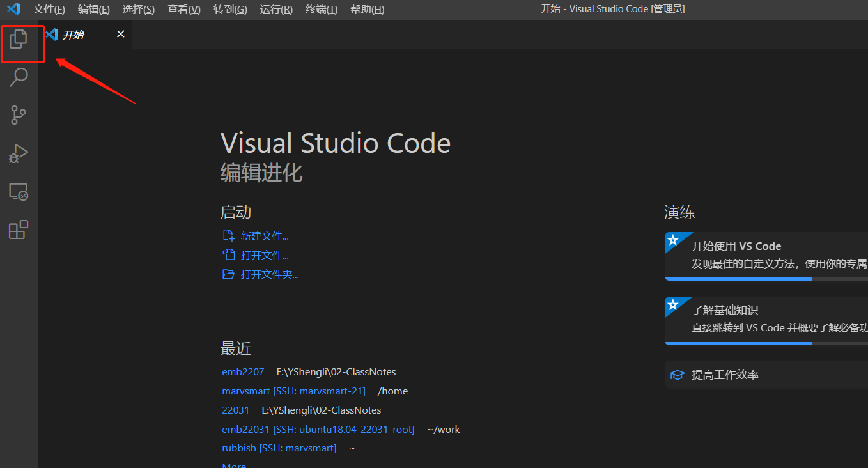The width and height of the screenshot is (868, 468).
Task: Open the Explorer view in activity bar
Action: pos(19,39)
